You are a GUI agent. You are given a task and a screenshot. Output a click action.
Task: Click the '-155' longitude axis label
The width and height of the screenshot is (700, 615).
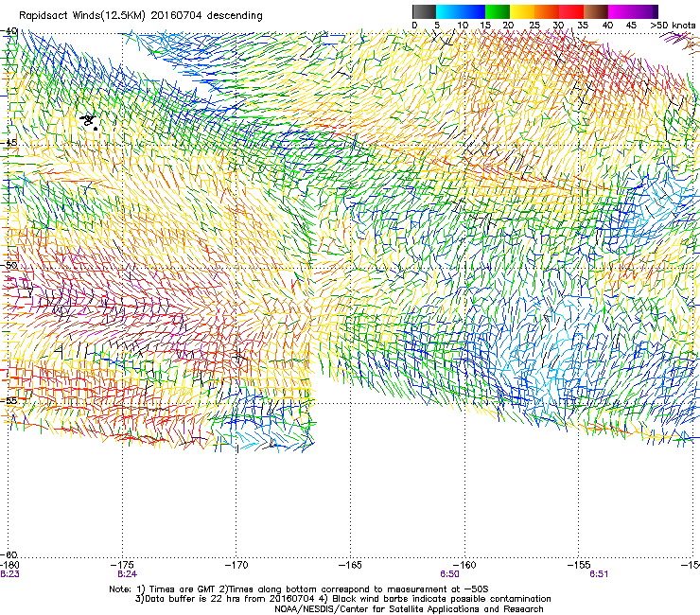(x=578, y=565)
